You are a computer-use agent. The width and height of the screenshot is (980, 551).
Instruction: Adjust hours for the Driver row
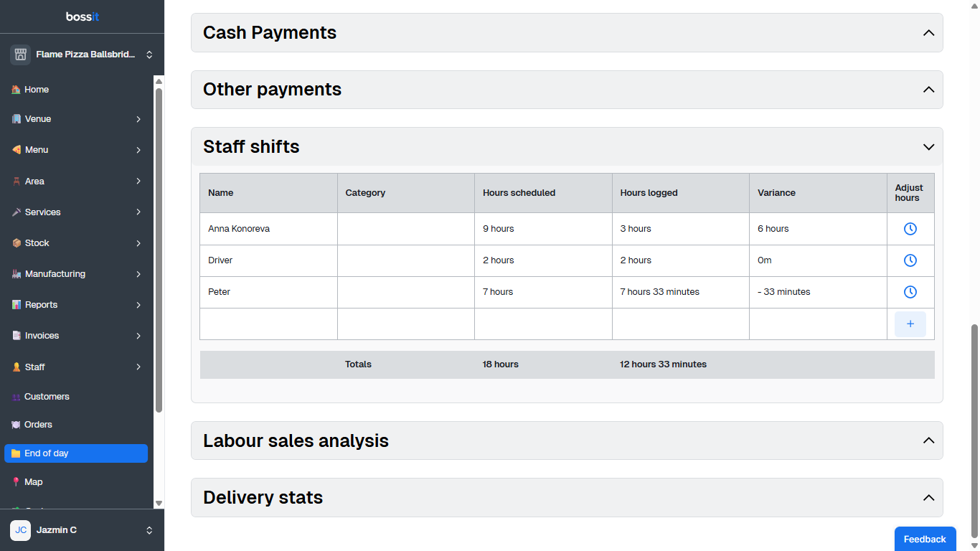(x=910, y=260)
